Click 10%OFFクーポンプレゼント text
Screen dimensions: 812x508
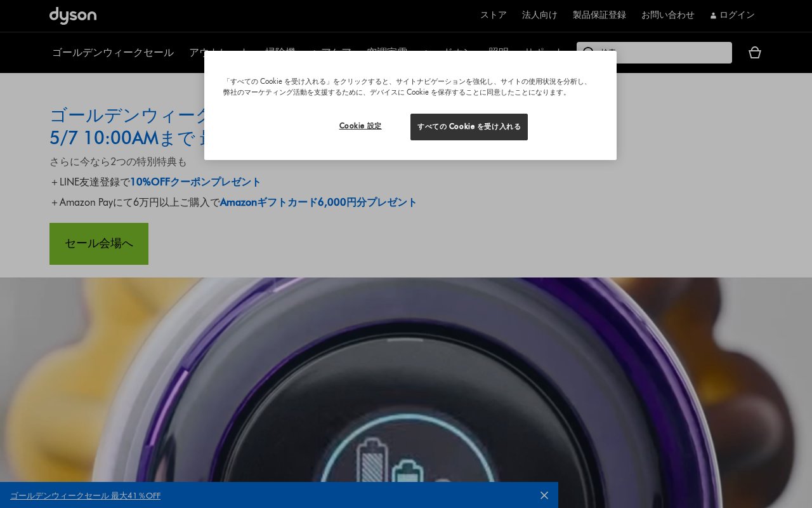195,182
